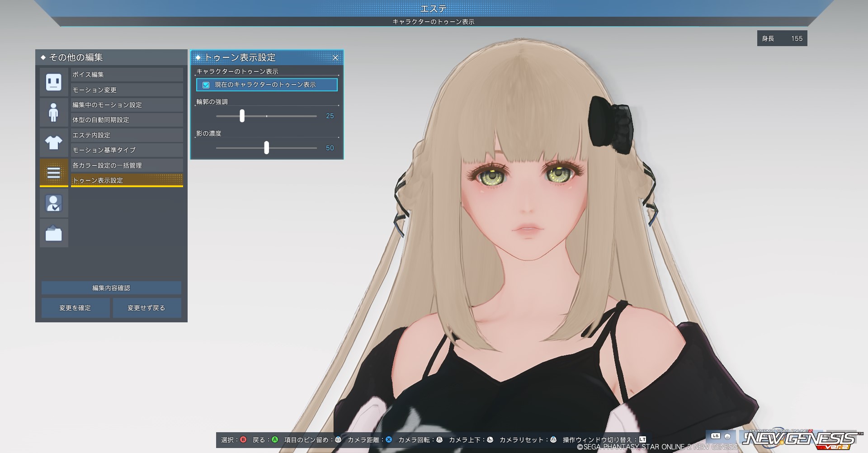Click the 影の濃度 value 50
The height and width of the screenshot is (453, 868).
330,148
